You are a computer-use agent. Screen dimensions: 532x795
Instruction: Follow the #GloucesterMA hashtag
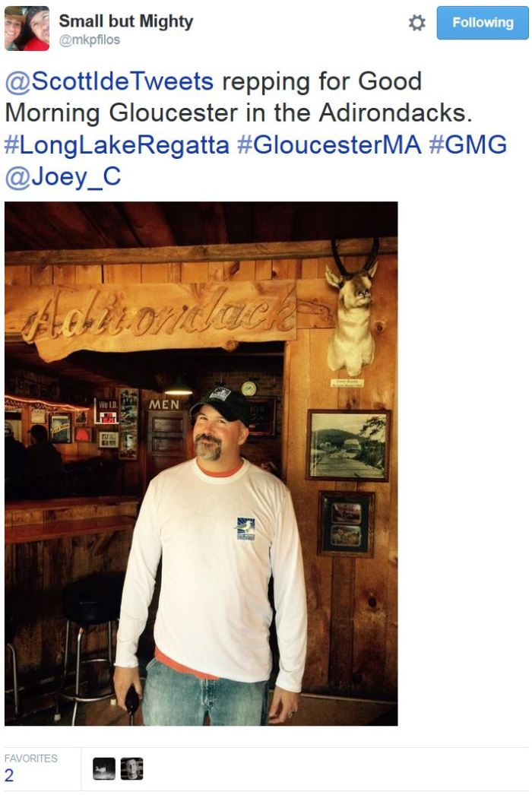(329, 145)
